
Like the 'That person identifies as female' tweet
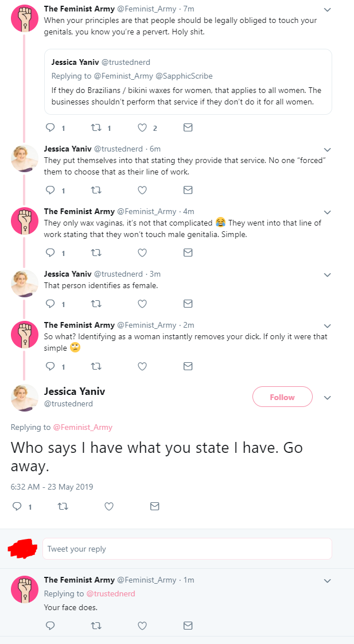coord(142,304)
